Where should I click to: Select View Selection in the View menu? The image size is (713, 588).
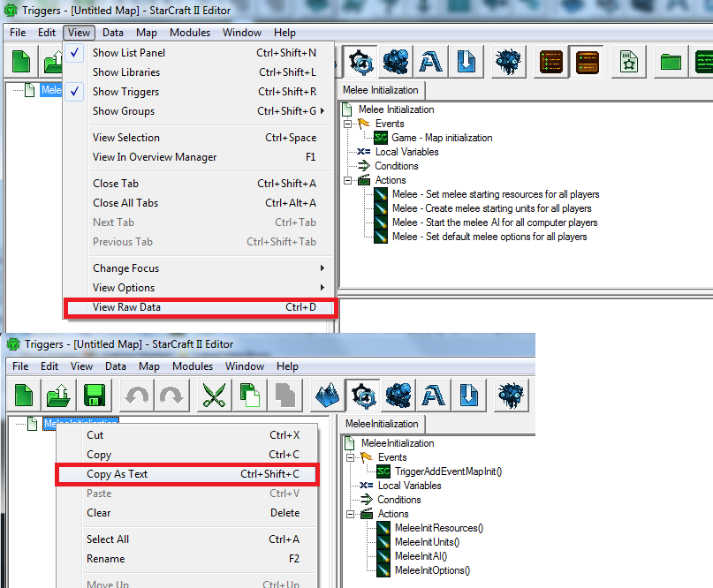click(x=199, y=138)
